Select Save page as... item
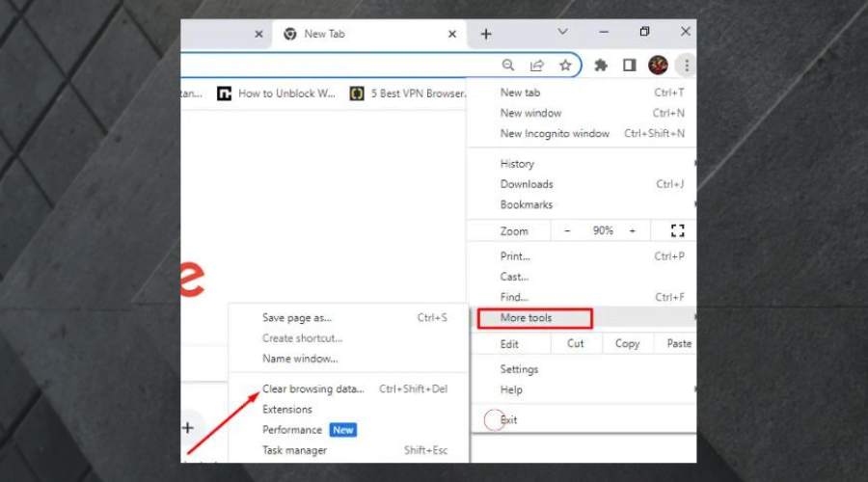868x482 pixels. click(x=349, y=318)
